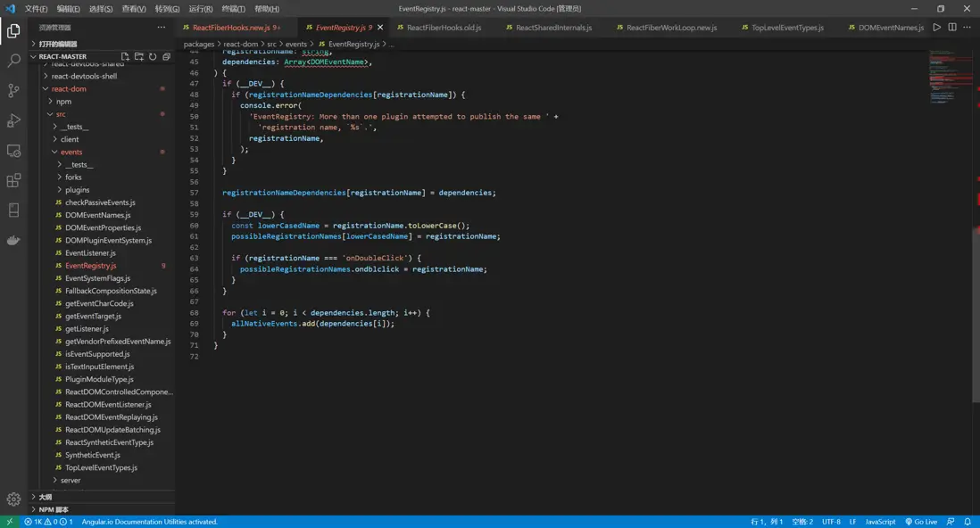Viewport: 980px width, 528px height.
Task: Refresh the explorer file tree
Action: tap(153, 56)
